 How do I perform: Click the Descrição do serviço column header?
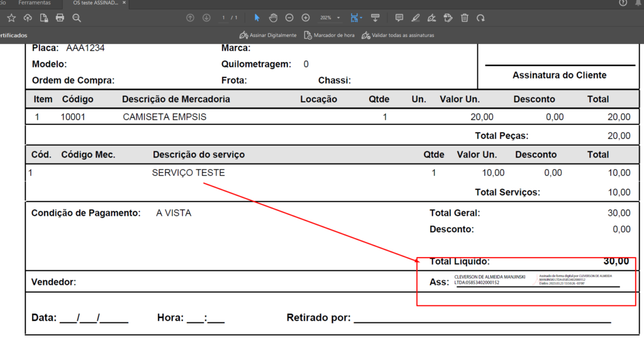(x=198, y=155)
